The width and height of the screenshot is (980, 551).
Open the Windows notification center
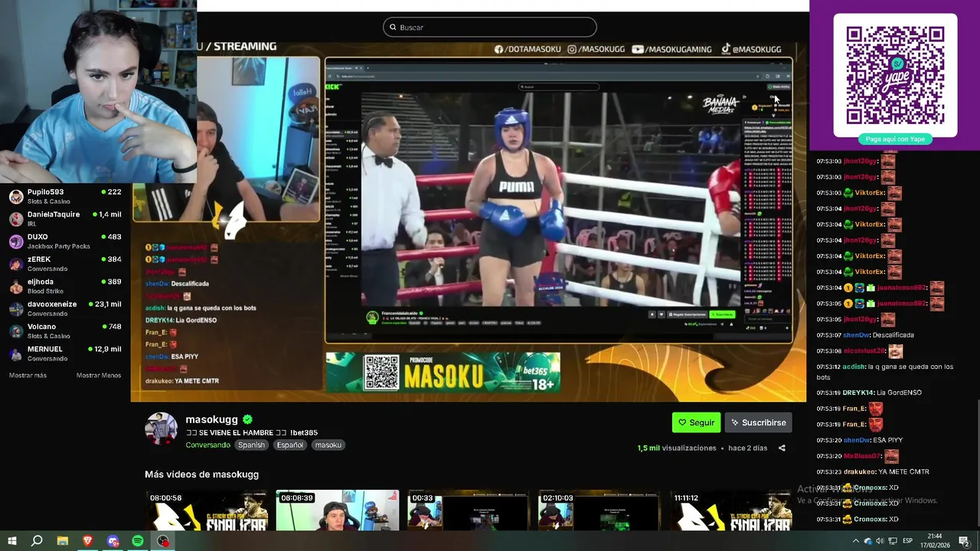point(964,541)
